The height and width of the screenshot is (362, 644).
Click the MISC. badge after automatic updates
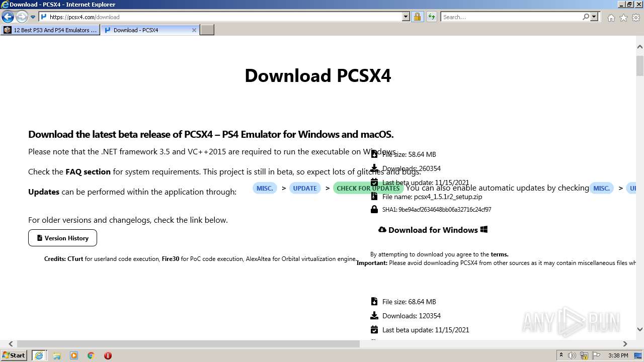click(x=602, y=188)
